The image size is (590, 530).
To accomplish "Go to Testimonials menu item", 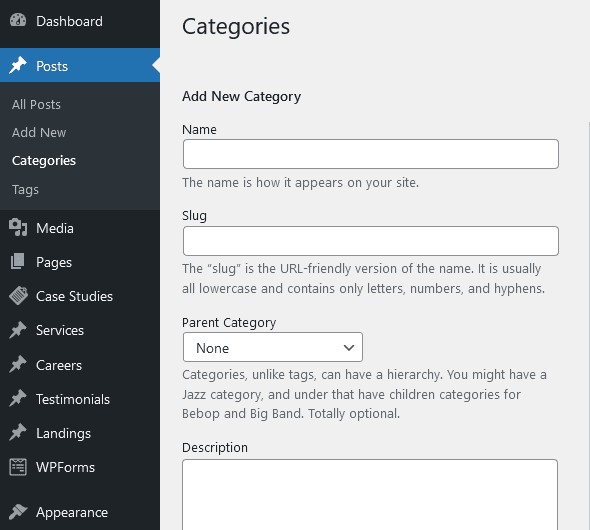I will (80, 399).
